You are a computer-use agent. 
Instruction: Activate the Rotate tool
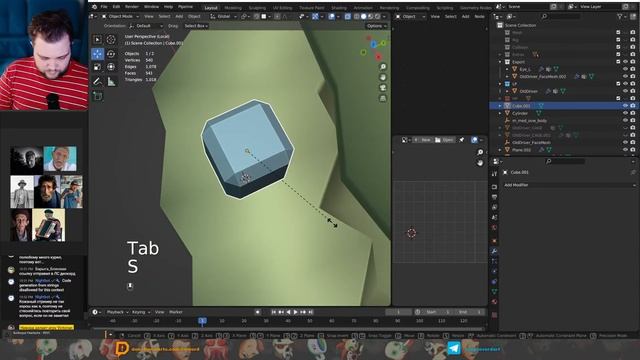click(x=111, y=54)
